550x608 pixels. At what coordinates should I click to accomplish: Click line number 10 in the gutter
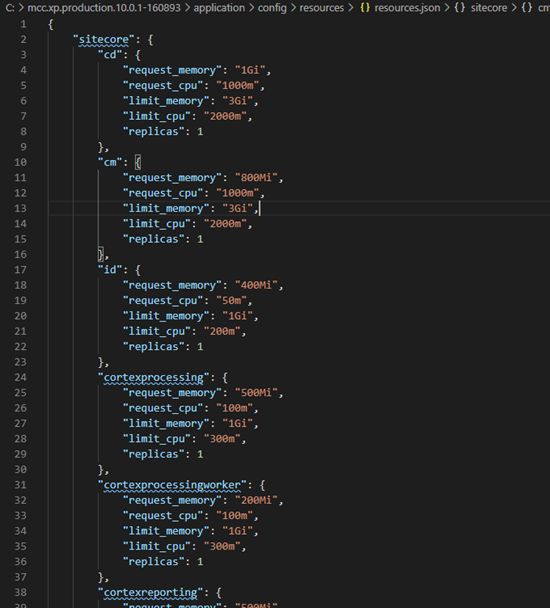(21, 162)
